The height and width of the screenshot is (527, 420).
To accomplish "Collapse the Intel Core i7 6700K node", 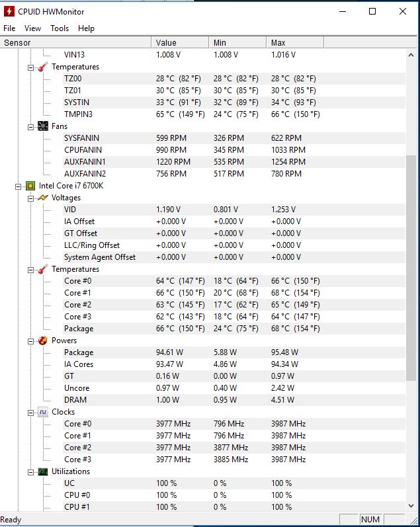I will (18, 186).
